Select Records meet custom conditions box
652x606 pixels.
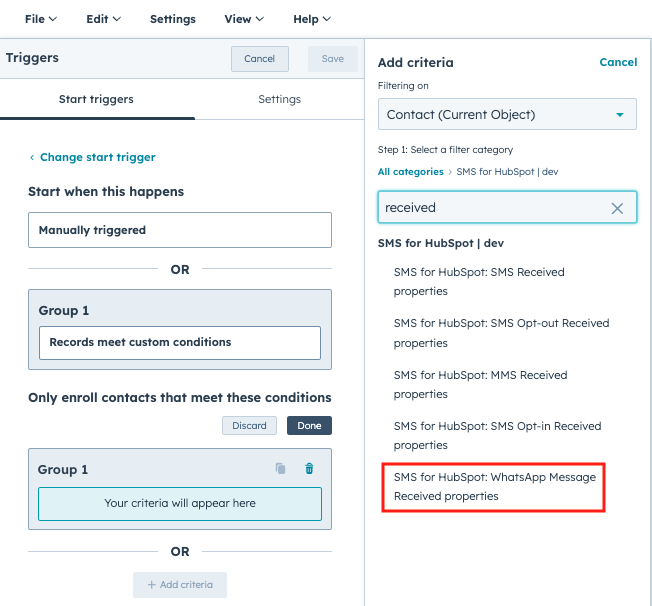coord(180,342)
